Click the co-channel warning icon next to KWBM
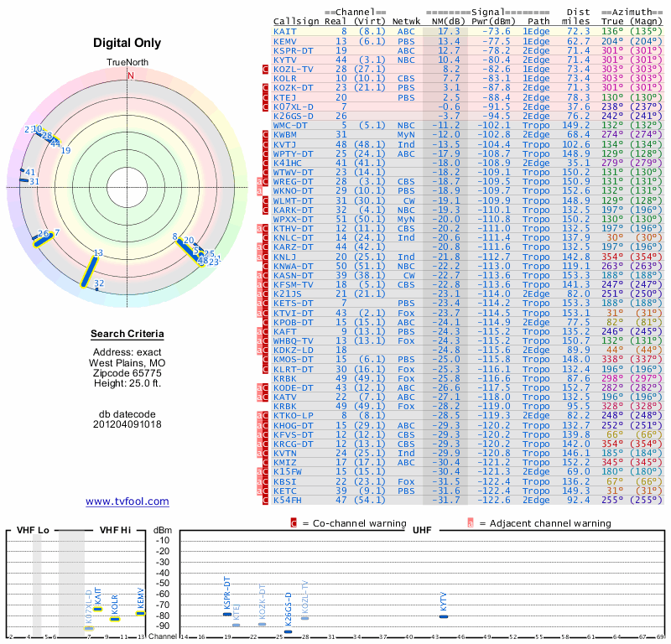 (266, 134)
